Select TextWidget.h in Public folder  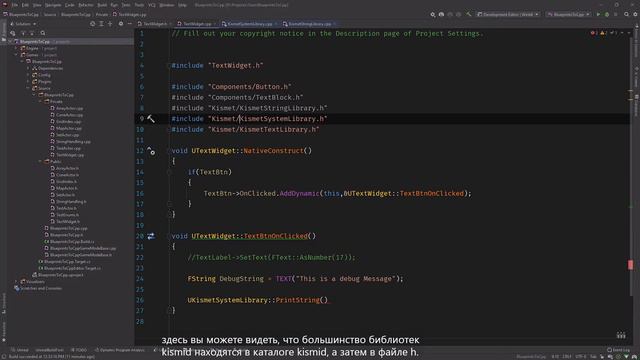[68, 222]
